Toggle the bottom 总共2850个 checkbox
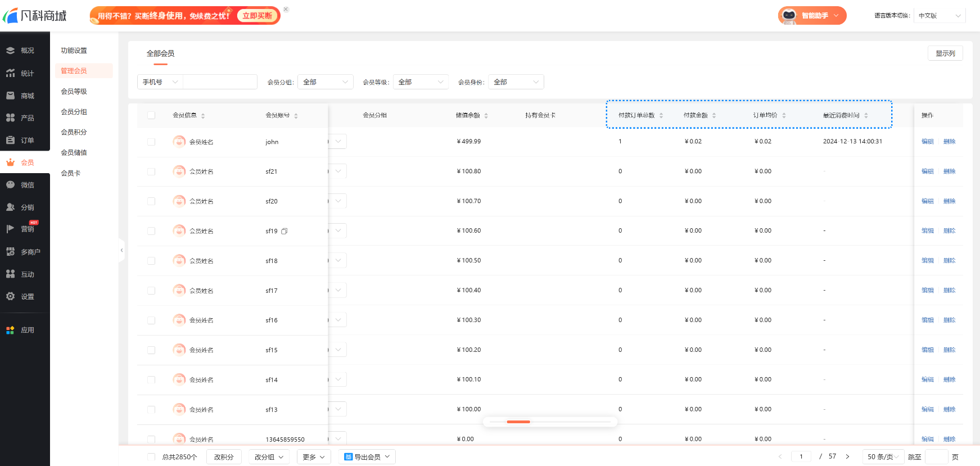Image resolution: width=980 pixels, height=466 pixels. (151, 457)
